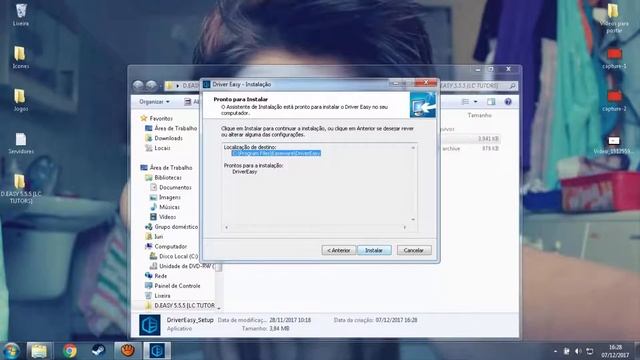The image size is (640, 360).
Task: Select the Jogos desktop folder
Action: click(20, 100)
